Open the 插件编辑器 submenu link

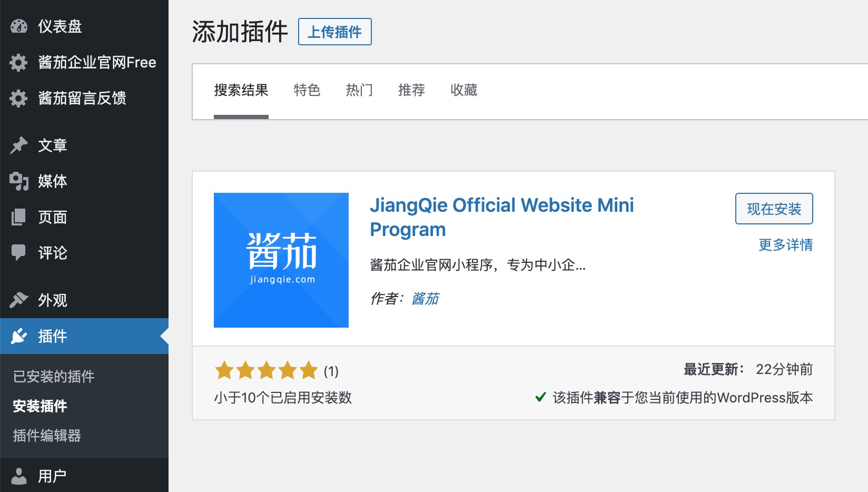(47, 436)
